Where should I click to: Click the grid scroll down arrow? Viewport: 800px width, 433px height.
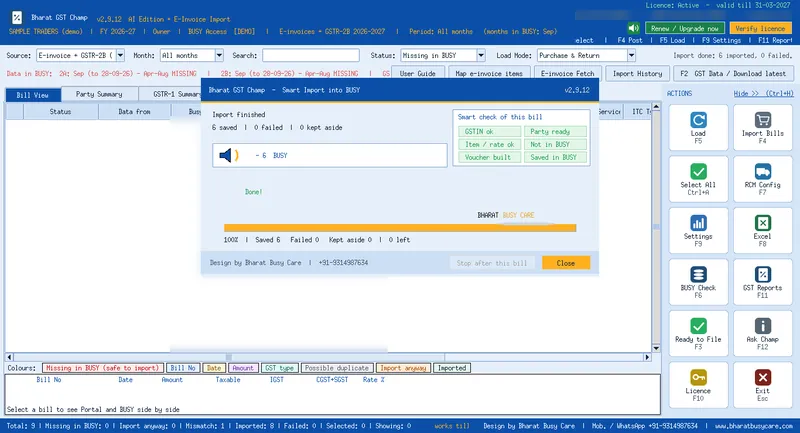pos(656,348)
